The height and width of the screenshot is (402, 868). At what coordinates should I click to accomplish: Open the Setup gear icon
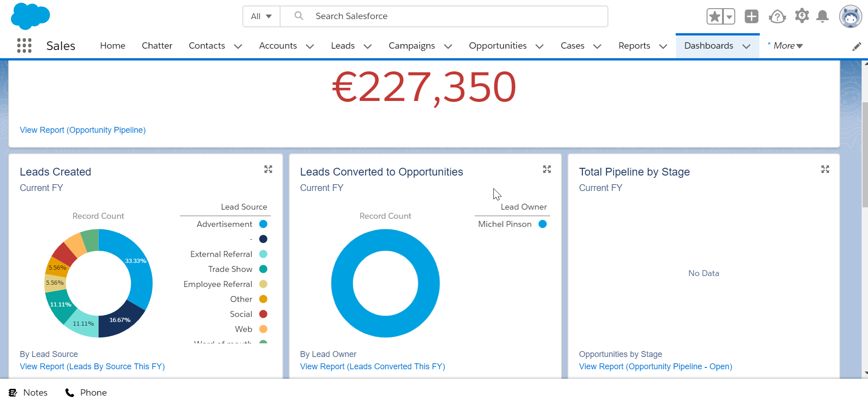[802, 16]
